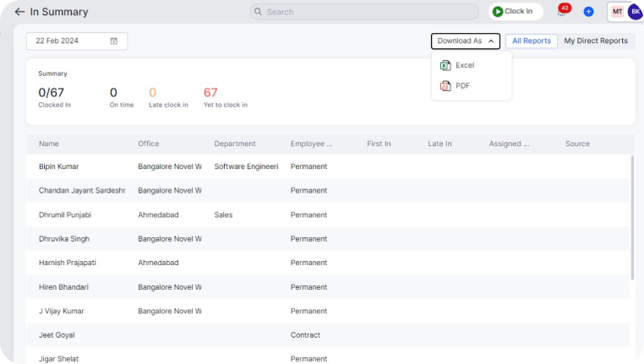Click 67 Yet to clock in count
The height and width of the screenshot is (364, 644).
coord(210,93)
